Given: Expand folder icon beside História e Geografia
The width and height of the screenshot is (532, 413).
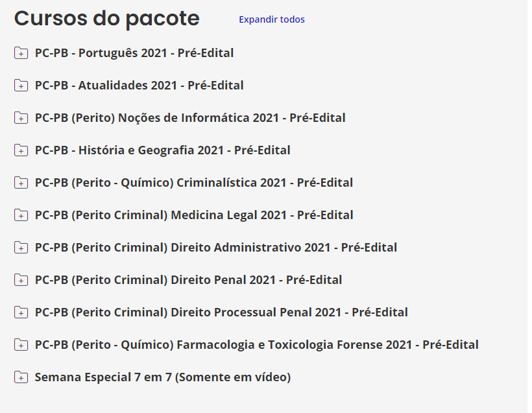Looking at the screenshot, I should coord(21,150).
